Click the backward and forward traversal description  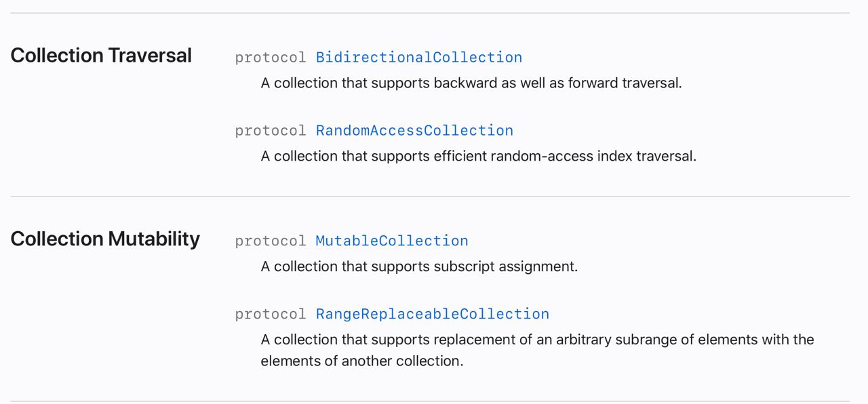tap(471, 83)
